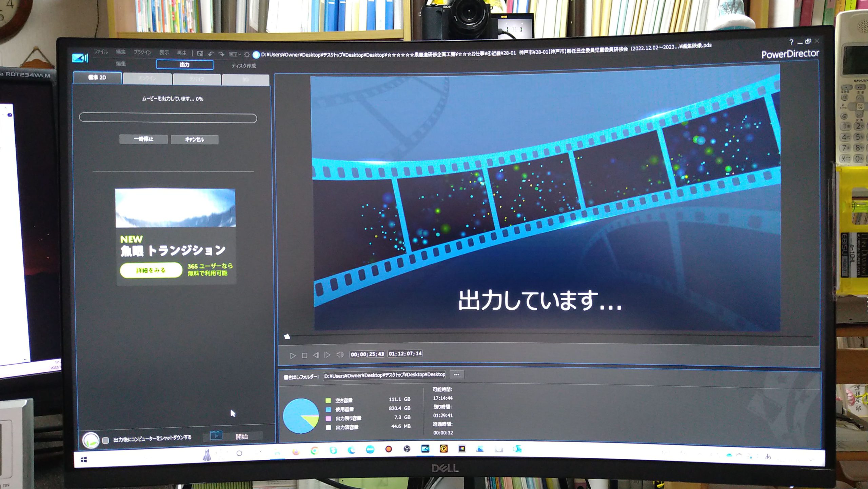This screenshot has height=489, width=868.
Task: Click the green 空き容量 legend swatch
Action: coord(328,400)
